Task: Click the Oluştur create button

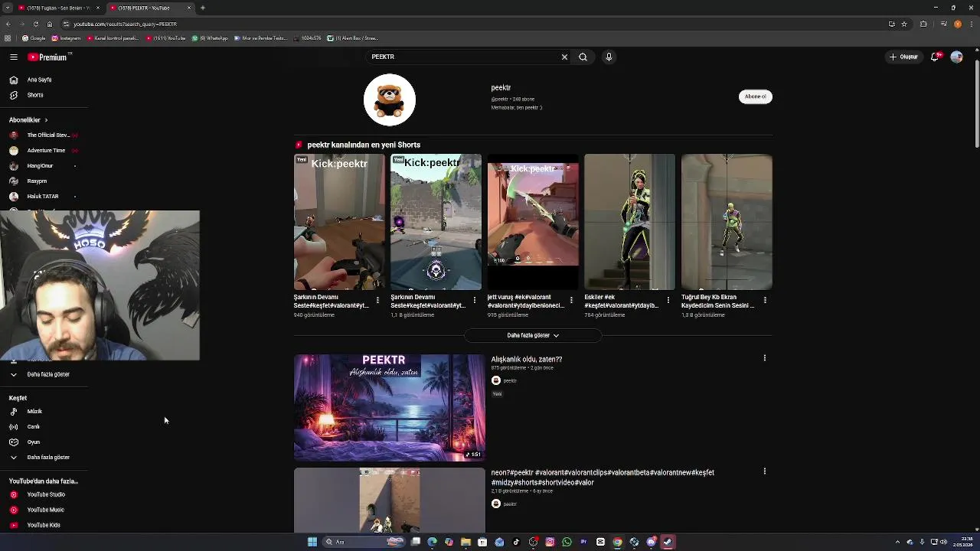Action: pos(903,57)
